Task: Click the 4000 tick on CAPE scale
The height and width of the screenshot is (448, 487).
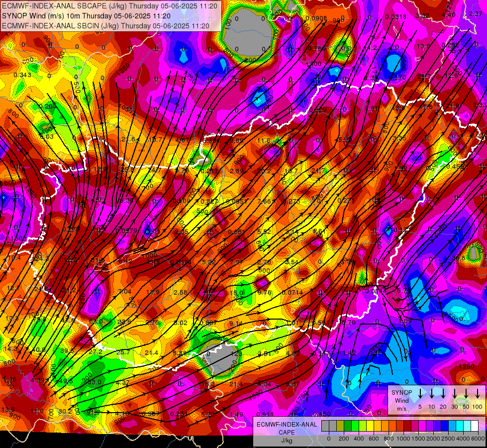Action: tap(464, 439)
